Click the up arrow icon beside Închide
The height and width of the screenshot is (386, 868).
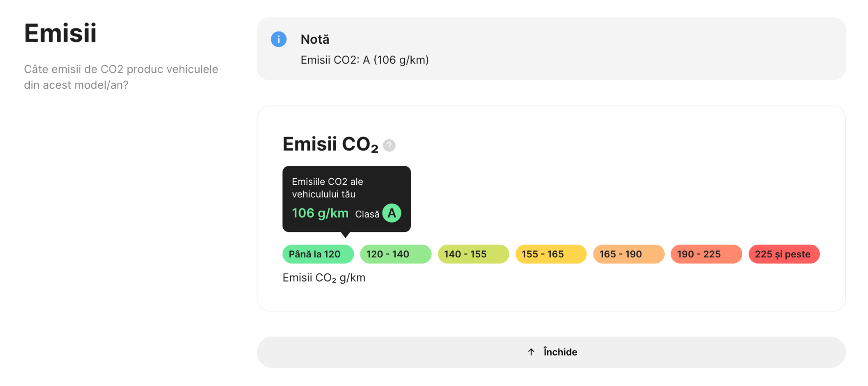531,352
